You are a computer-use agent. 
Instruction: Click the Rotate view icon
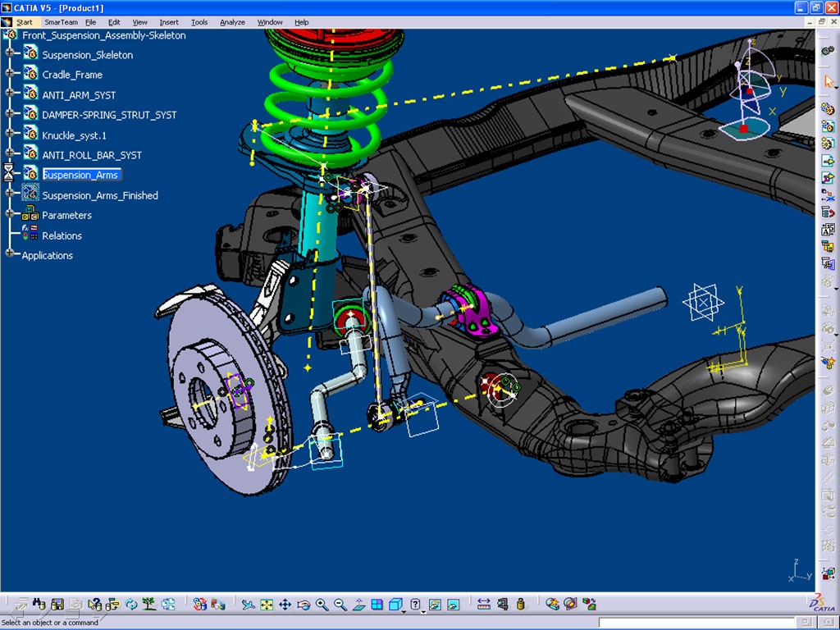click(304, 605)
